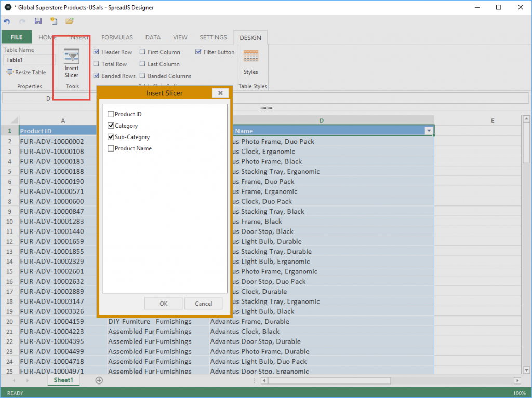Select column E header
Image resolution: width=532 pixels, height=398 pixels.
click(493, 121)
